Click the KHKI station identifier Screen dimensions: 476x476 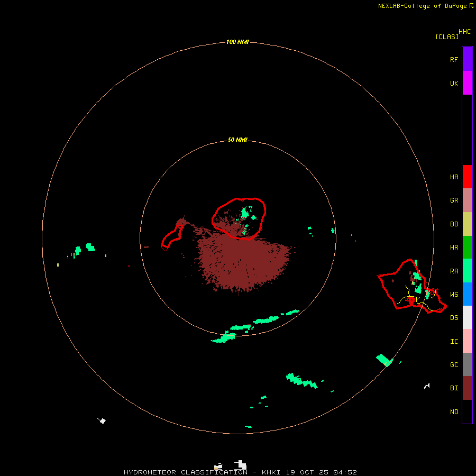[271, 472]
